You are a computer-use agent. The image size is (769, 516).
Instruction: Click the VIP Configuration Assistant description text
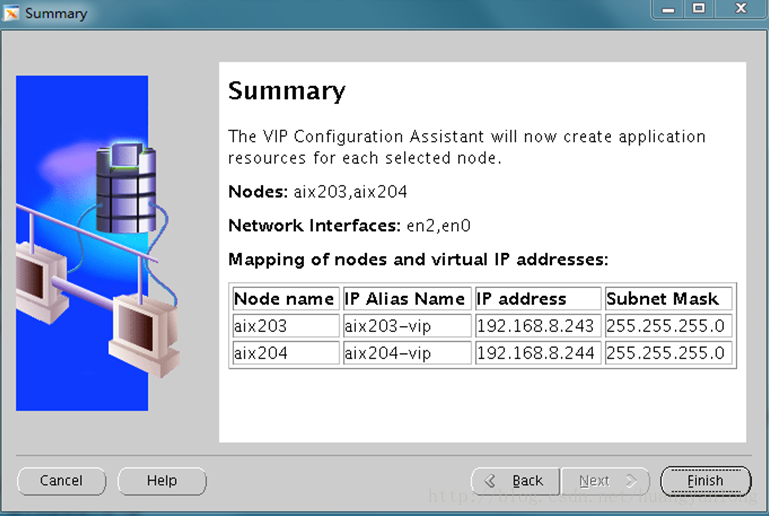tap(466, 147)
